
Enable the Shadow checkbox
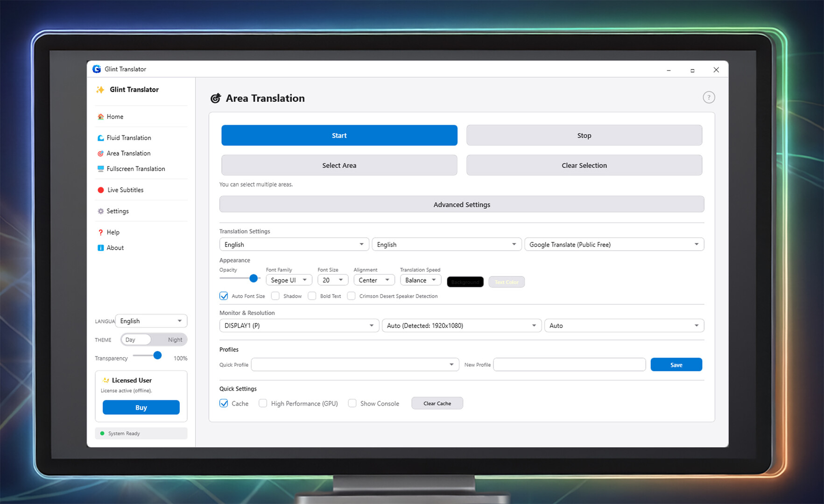click(x=275, y=296)
